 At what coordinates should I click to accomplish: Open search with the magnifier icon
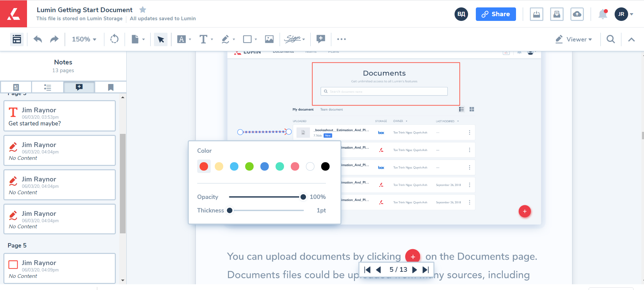(x=611, y=39)
